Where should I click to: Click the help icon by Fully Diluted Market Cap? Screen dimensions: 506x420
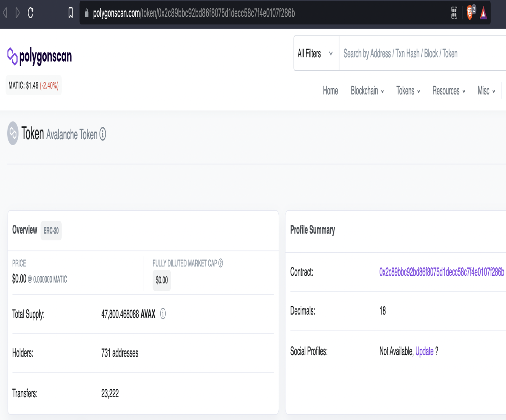click(221, 263)
